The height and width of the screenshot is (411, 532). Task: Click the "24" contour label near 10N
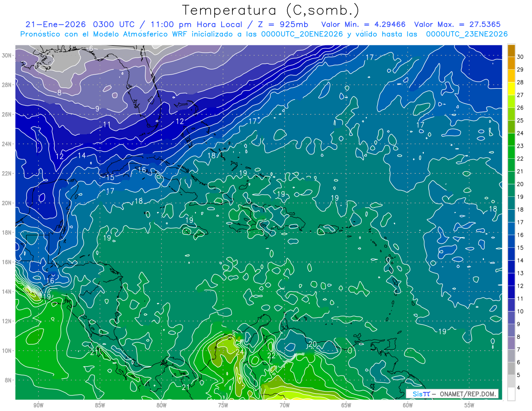coord(240,352)
